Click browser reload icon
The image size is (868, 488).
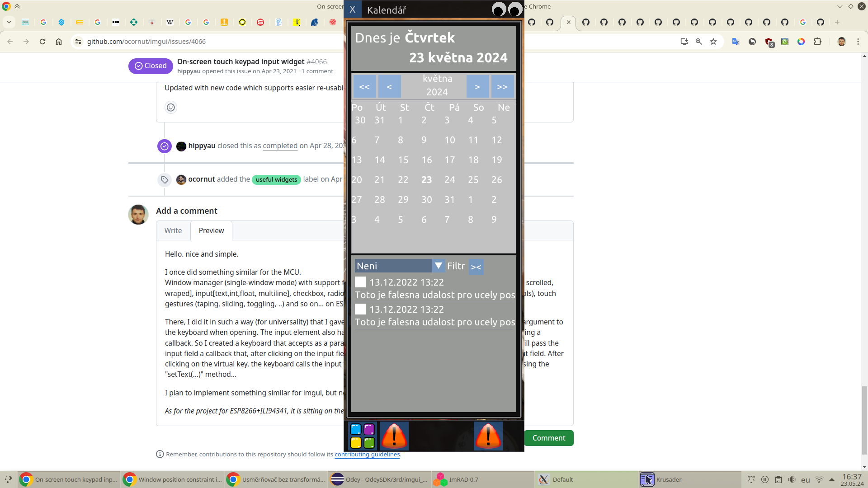42,42
